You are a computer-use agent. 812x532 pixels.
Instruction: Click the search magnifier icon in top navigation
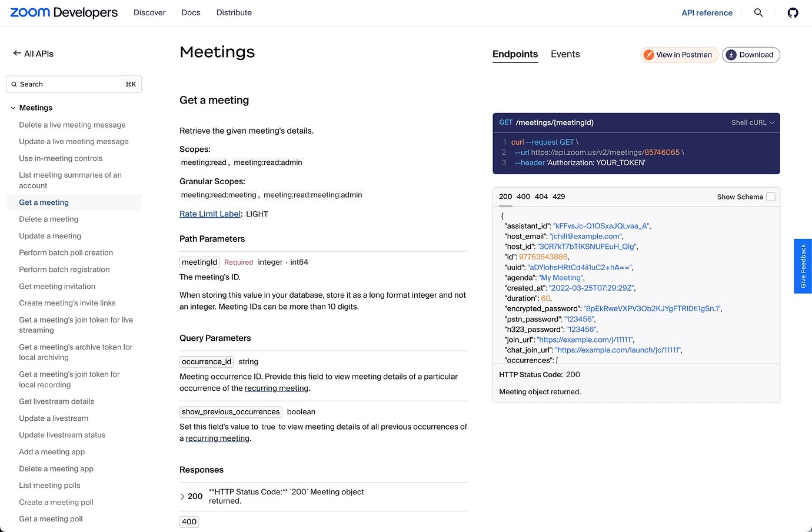(758, 12)
